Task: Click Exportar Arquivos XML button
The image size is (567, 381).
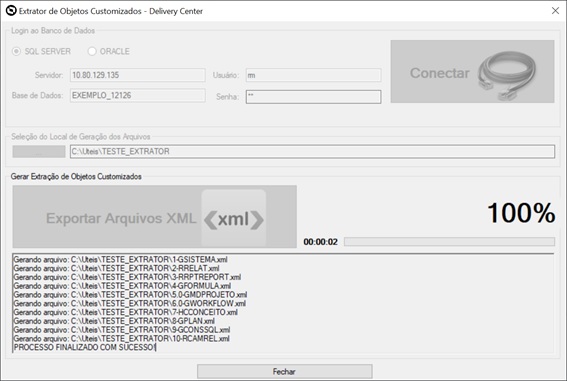Action: click(154, 217)
